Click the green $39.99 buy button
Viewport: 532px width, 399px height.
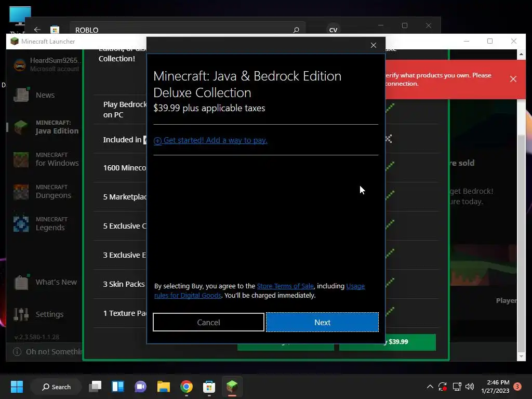point(388,342)
